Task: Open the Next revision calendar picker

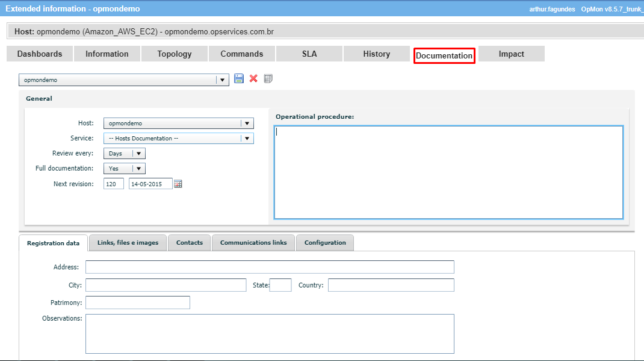Action: click(178, 184)
